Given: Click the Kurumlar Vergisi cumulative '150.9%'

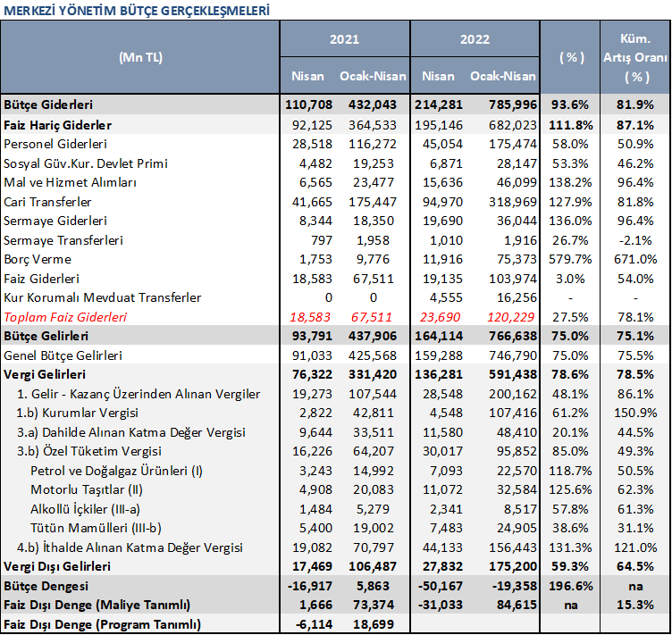Looking at the screenshot, I should [x=635, y=413].
